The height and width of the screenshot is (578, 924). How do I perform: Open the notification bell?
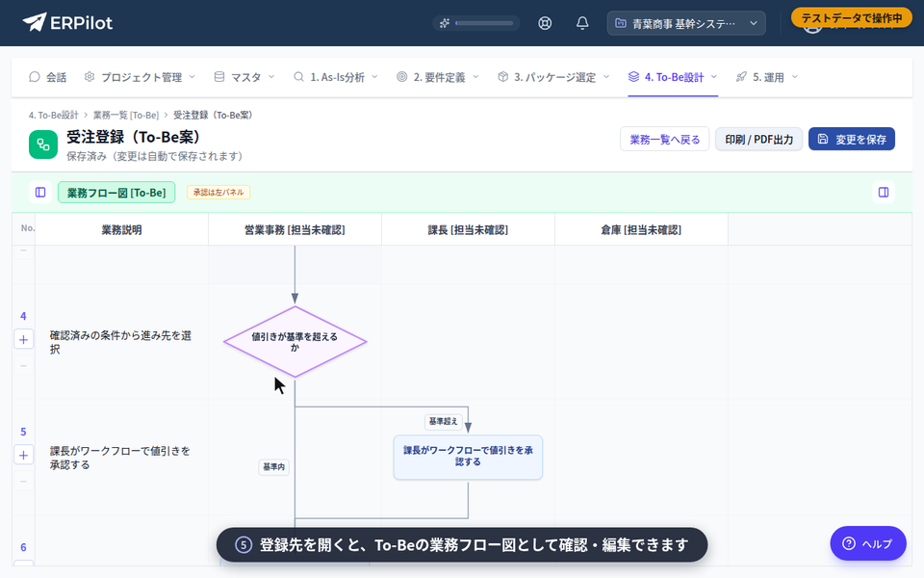coord(582,23)
